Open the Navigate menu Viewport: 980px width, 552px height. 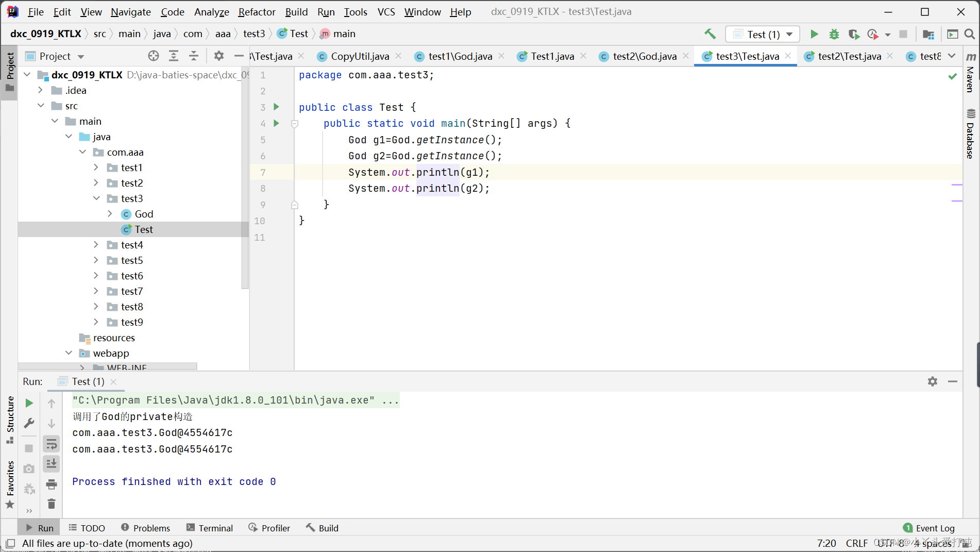pyautogui.click(x=131, y=11)
